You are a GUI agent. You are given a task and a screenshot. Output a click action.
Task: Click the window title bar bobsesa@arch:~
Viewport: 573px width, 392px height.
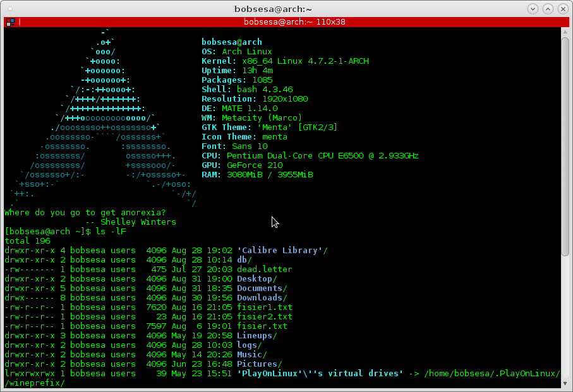coord(286,9)
